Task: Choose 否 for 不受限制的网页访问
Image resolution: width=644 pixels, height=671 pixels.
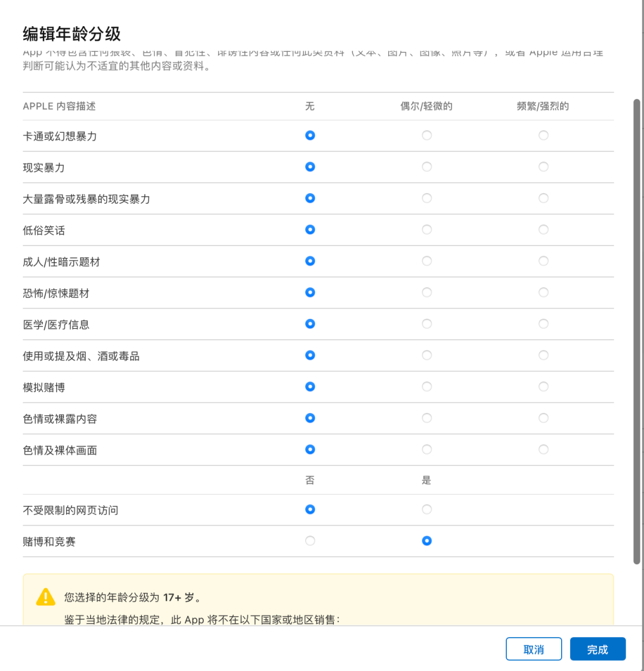Action: pyautogui.click(x=310, y=510)
